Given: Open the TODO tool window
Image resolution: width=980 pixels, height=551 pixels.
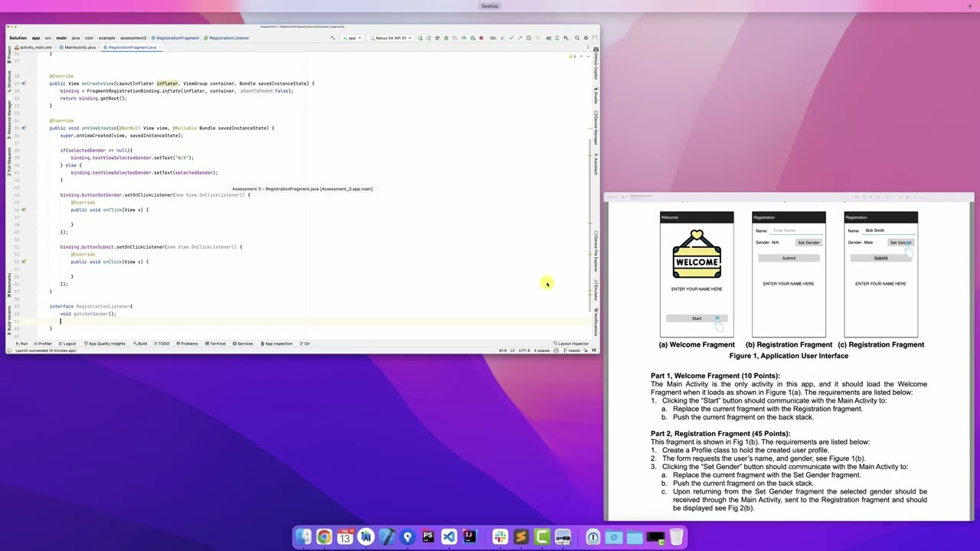Looking at the screenshot, I should [x=162, y=344].
